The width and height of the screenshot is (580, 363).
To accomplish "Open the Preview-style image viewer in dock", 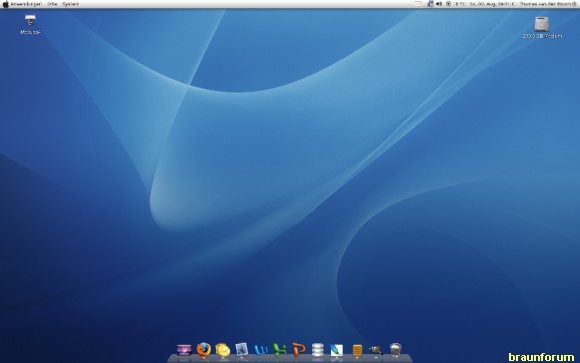I will click(x=242, y=349).
